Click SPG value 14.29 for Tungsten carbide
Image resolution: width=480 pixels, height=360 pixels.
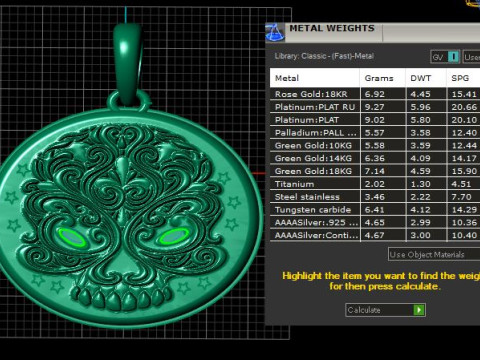464,210
